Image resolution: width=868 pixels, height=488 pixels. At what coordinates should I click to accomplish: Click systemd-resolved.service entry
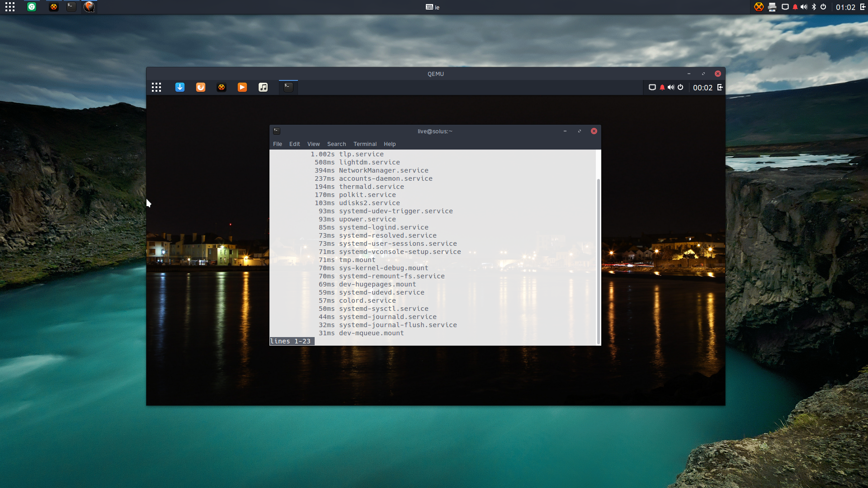click(377, 235)
